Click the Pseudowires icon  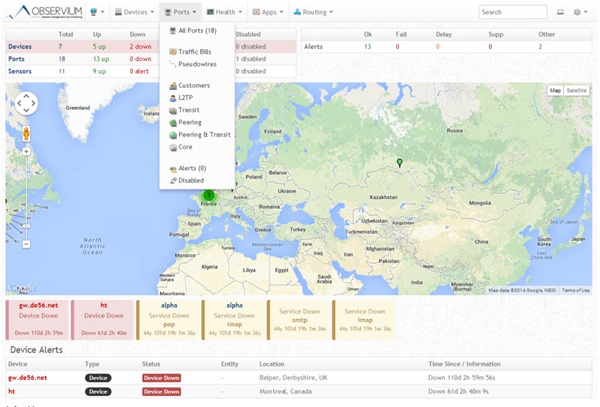point(173,64)
